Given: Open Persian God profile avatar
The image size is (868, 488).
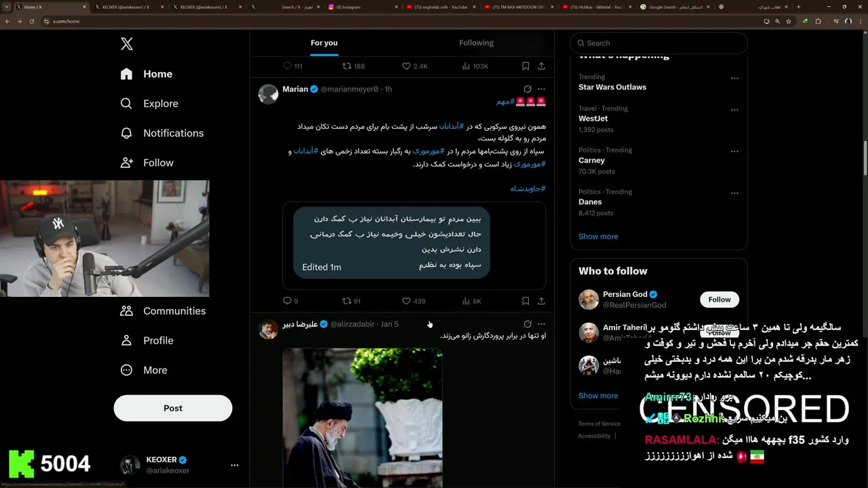Looking at the screenshot, I should [589, 300].
